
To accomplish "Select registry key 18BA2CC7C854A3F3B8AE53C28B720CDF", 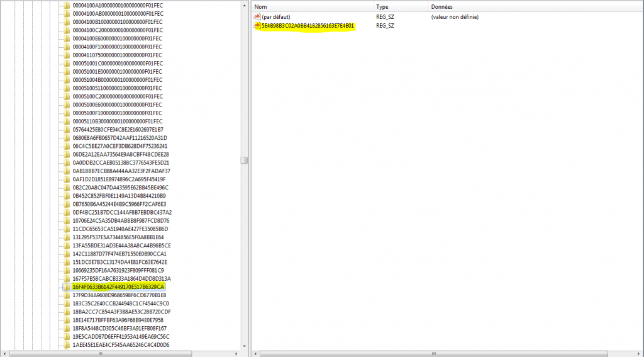I will (121, 312).
